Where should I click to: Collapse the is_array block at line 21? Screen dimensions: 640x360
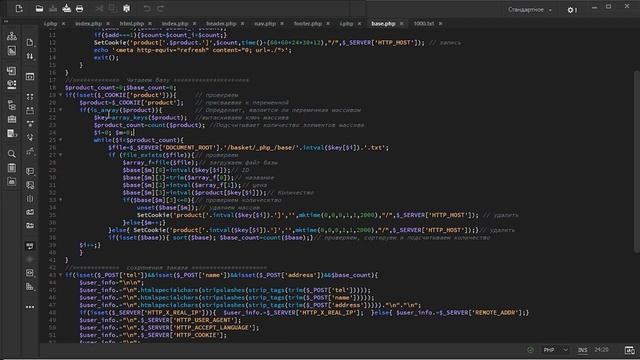pyautogui.click(x=61, y=110)
